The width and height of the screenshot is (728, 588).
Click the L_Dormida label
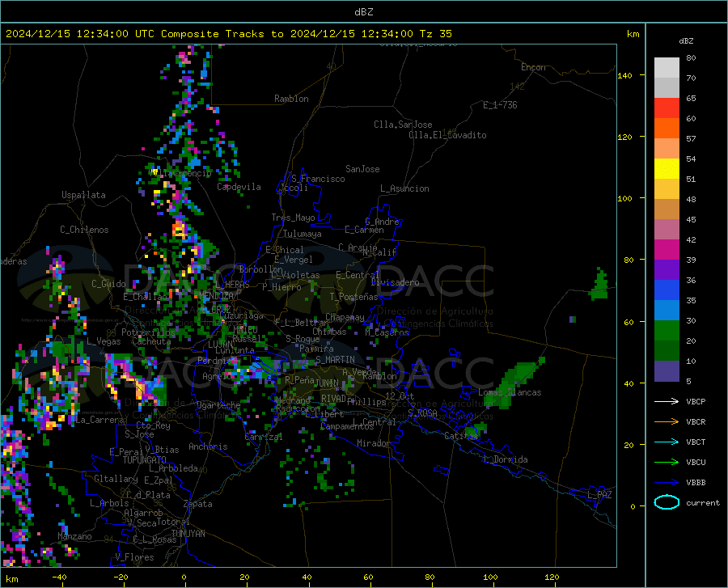click(x=505, y=459)
